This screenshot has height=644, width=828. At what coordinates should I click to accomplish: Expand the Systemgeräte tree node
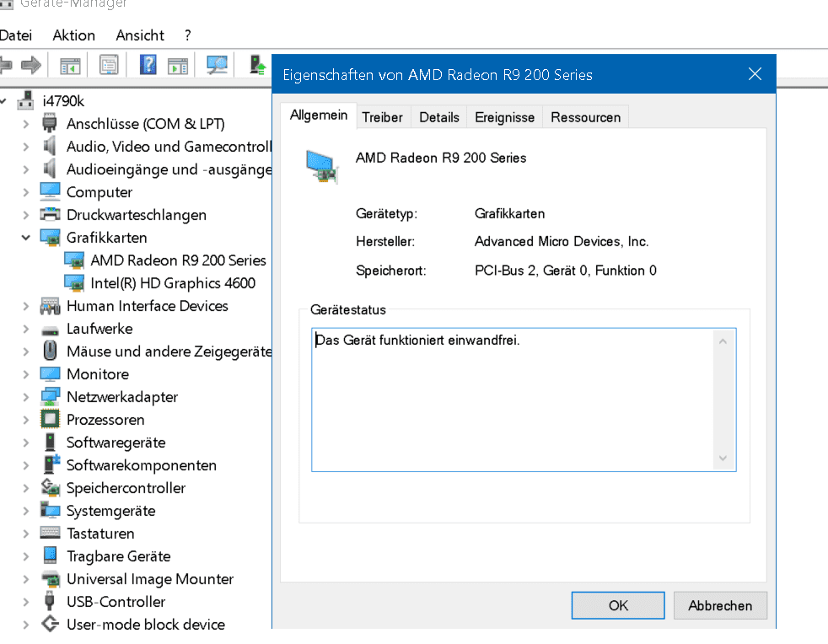(26, 511)
